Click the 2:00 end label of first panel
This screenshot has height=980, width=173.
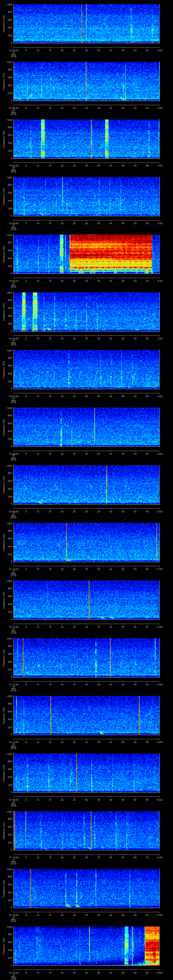160,50
